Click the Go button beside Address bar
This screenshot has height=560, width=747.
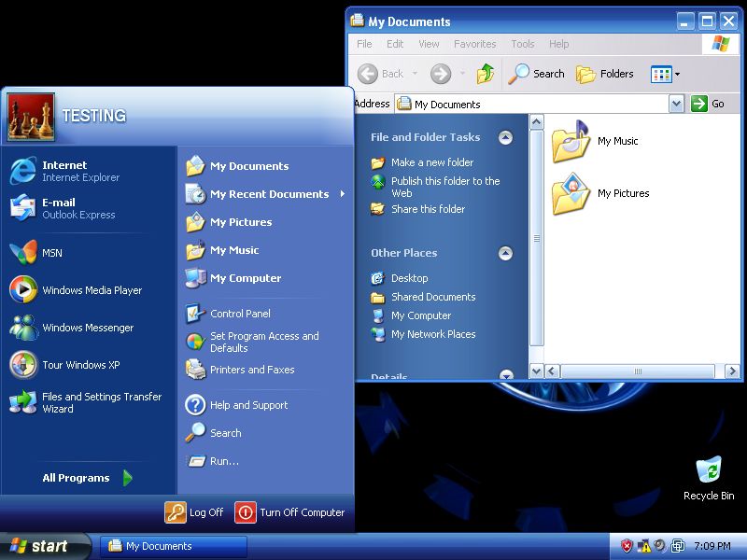(x=708, y=104)
